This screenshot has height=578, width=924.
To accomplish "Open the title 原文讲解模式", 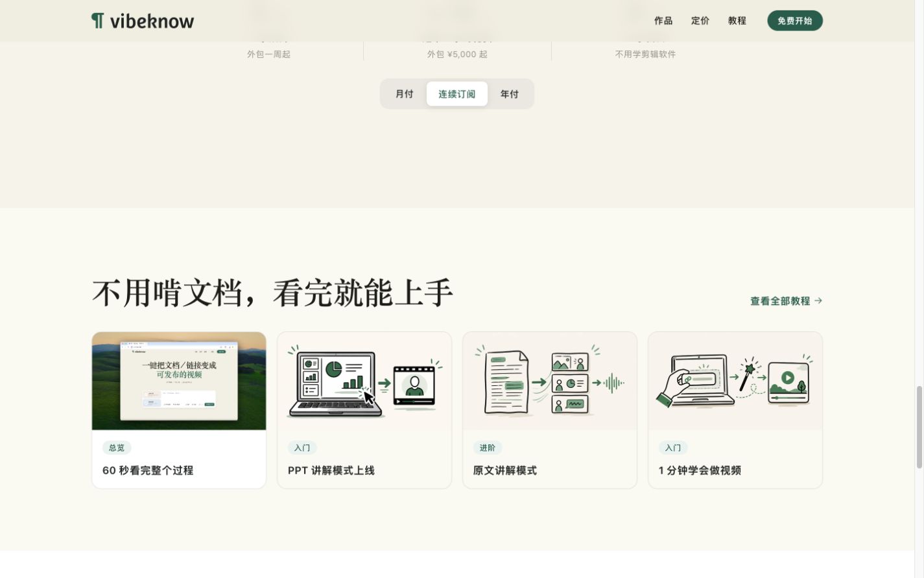I will click(x=505, y=470).
